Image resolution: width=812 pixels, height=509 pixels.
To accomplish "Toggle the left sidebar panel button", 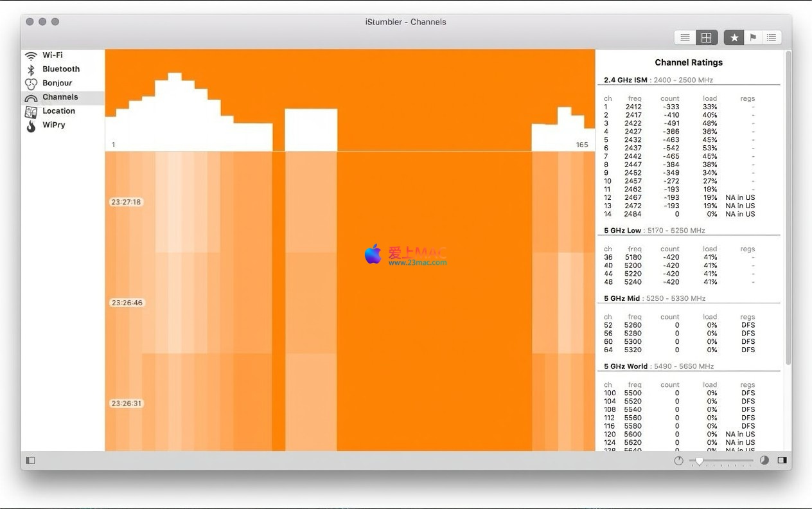I will pos(30,461).
